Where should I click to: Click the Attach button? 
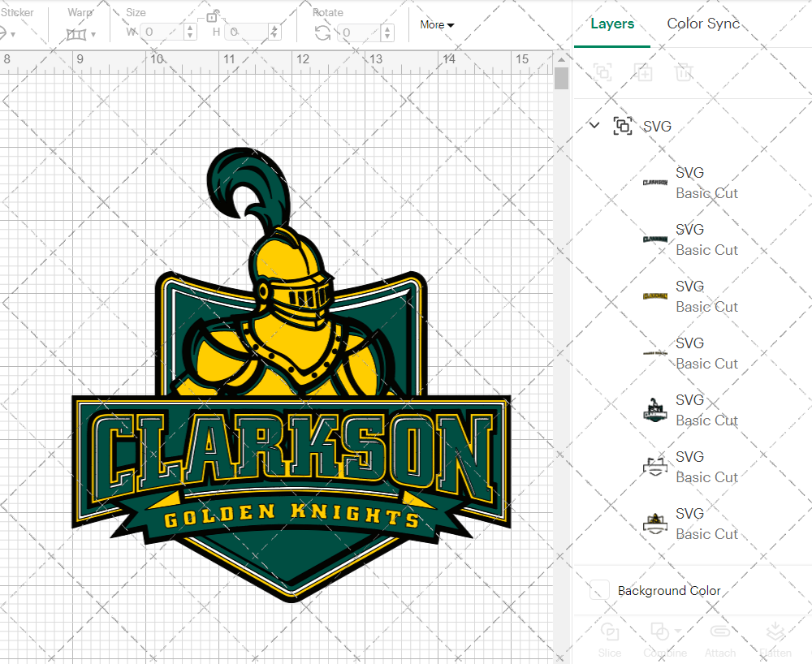pos(720,640)
